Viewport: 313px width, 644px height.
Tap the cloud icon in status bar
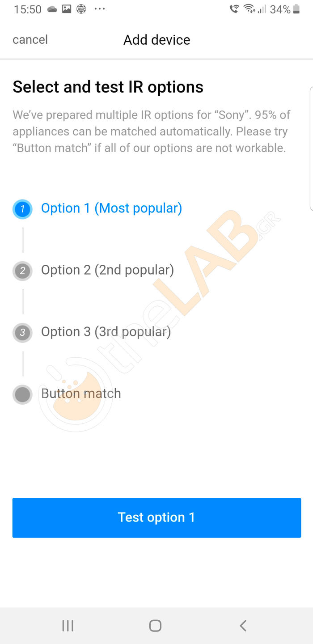[x=52, y=9]
